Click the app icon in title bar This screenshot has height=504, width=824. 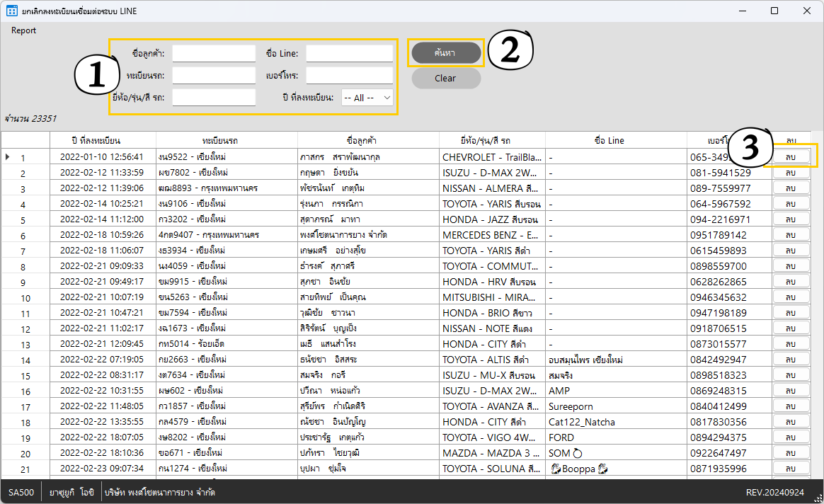click(x=11, y=11)
